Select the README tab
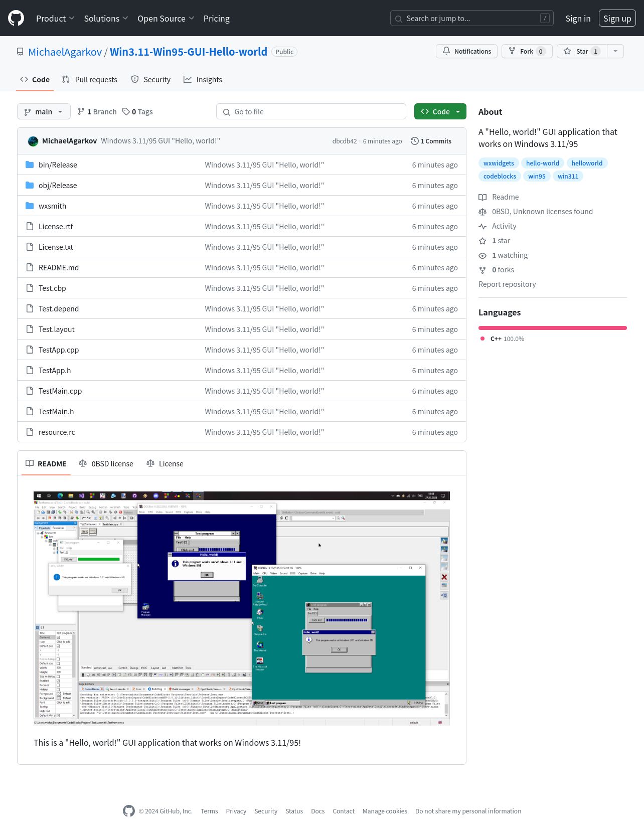This screenshot has width=644, height=839. pos(46,463)
